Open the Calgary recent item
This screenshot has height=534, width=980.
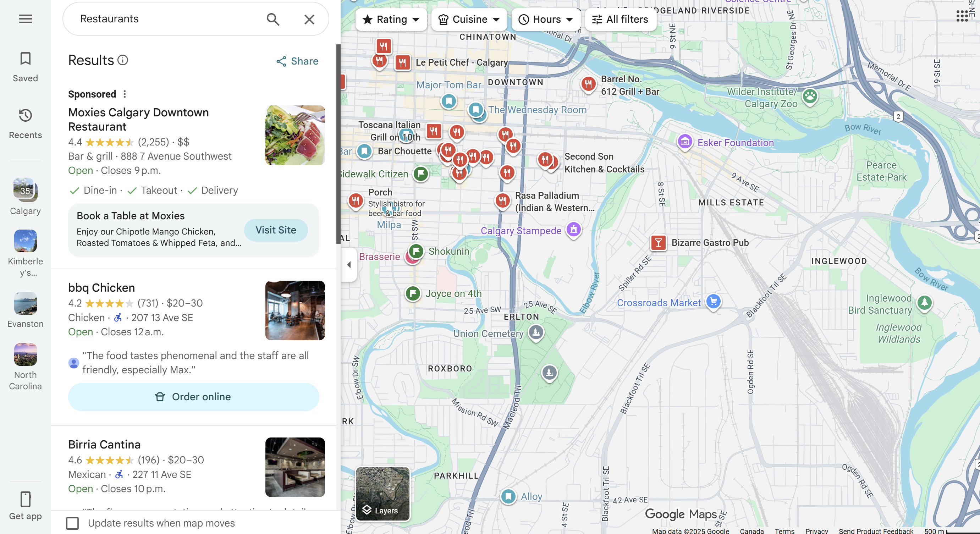(x=26, y=197)
